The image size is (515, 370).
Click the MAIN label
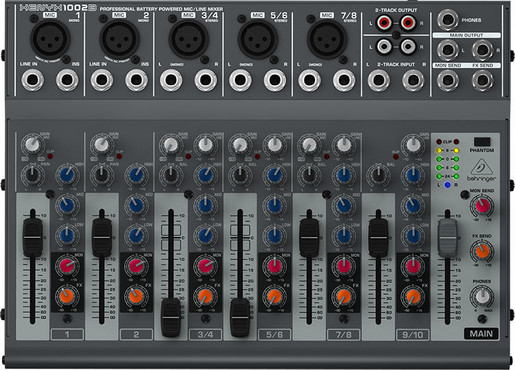coord(481,334)
